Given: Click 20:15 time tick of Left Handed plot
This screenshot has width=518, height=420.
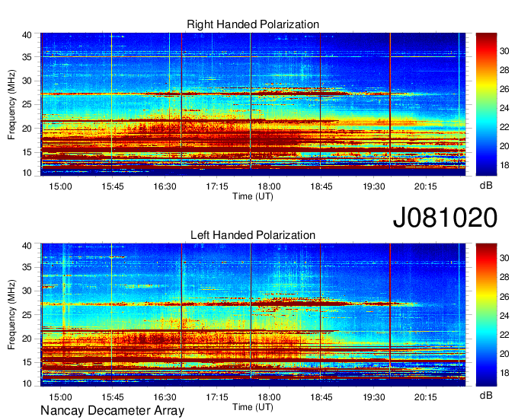Looking at the screenshot, I should click(426, 397).
